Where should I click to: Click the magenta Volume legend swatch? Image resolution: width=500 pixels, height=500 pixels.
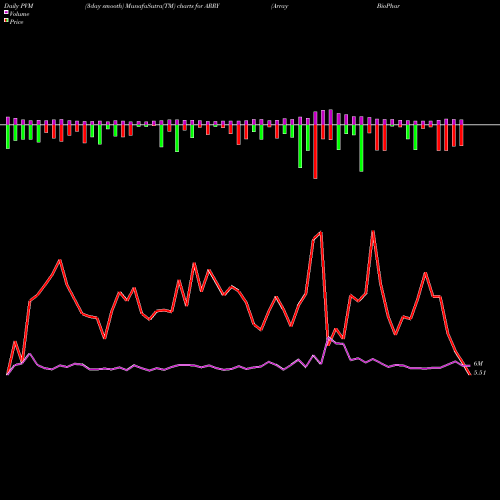6,12
